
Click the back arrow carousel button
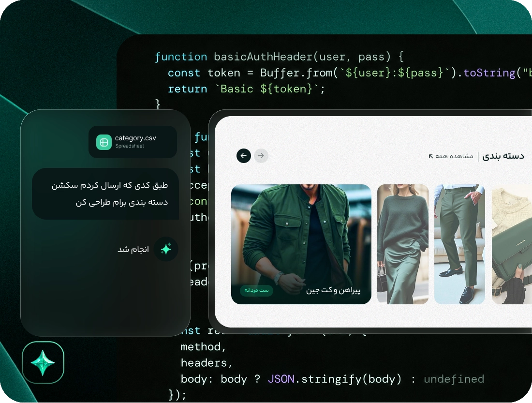pos(244,156)
